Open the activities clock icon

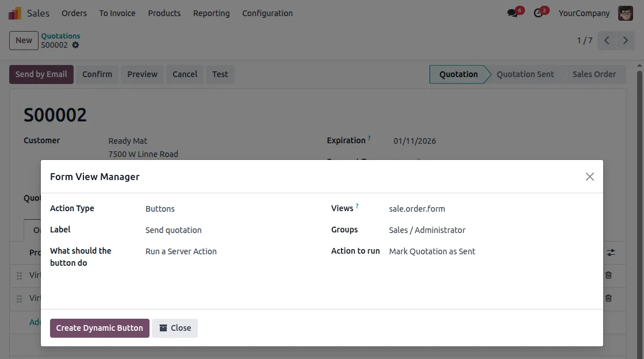[x=538, y=13]
